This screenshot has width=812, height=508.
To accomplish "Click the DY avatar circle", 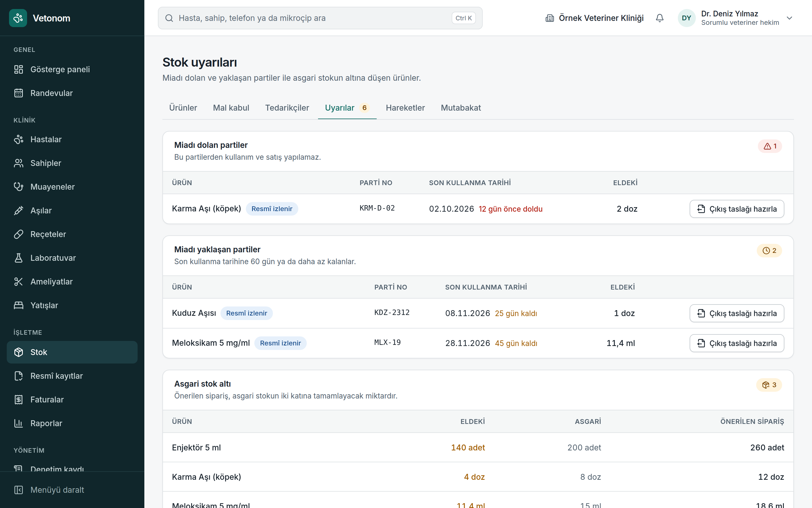I will click(x=687, y=18).
